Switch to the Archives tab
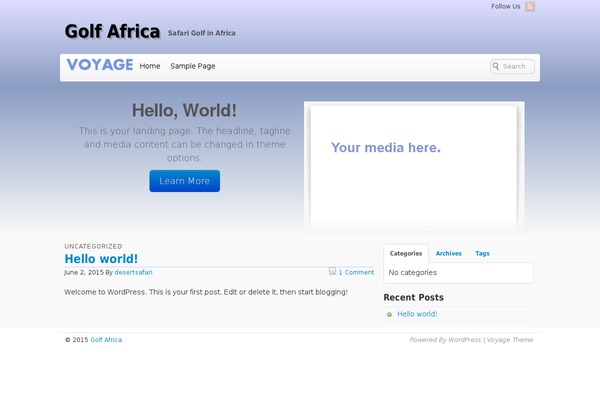Image resolution: width=600 pixels, height=400 pixels. [x=449, y=254]
